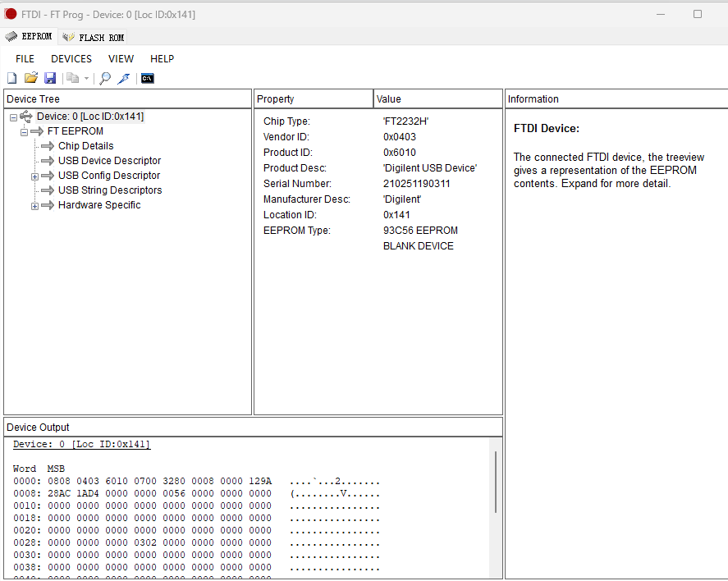The image size is (728, 581).
Task: Click the Scan and Parse magnifier icon
Action: point(105,78)
